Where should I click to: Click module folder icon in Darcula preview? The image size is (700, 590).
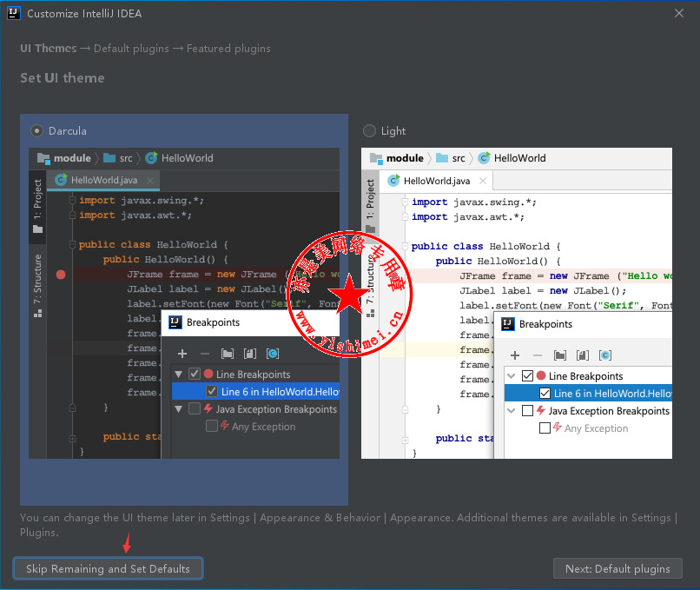coord(43,158)
